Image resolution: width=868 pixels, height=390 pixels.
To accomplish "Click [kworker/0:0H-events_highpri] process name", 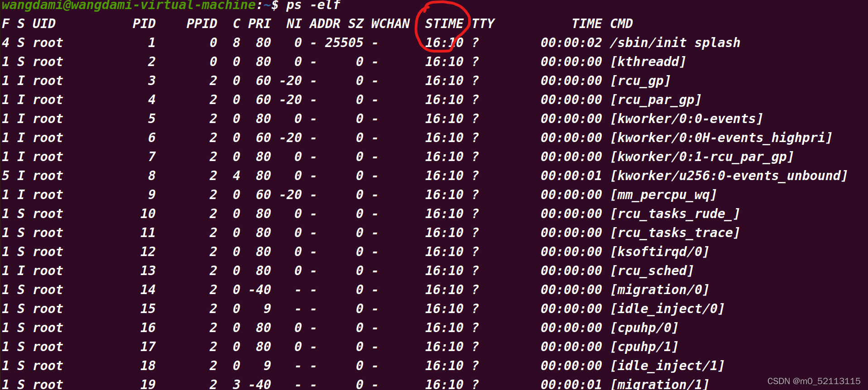I will (721, 138).
